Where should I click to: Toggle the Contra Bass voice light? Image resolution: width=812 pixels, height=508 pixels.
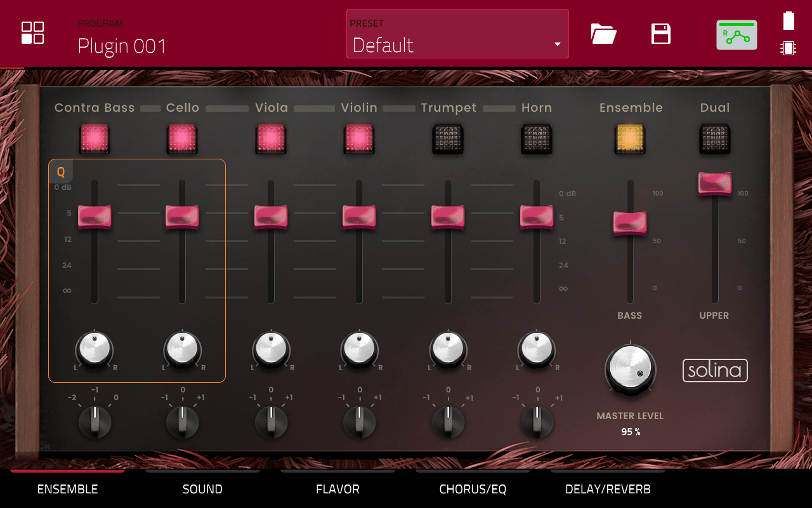click(x=95, y=138)
